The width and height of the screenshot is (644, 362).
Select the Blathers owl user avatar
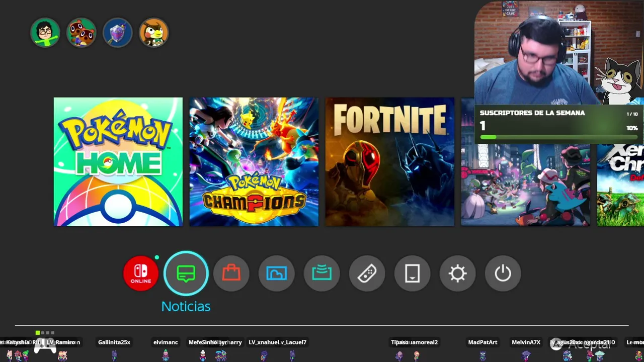coord(154,33)
